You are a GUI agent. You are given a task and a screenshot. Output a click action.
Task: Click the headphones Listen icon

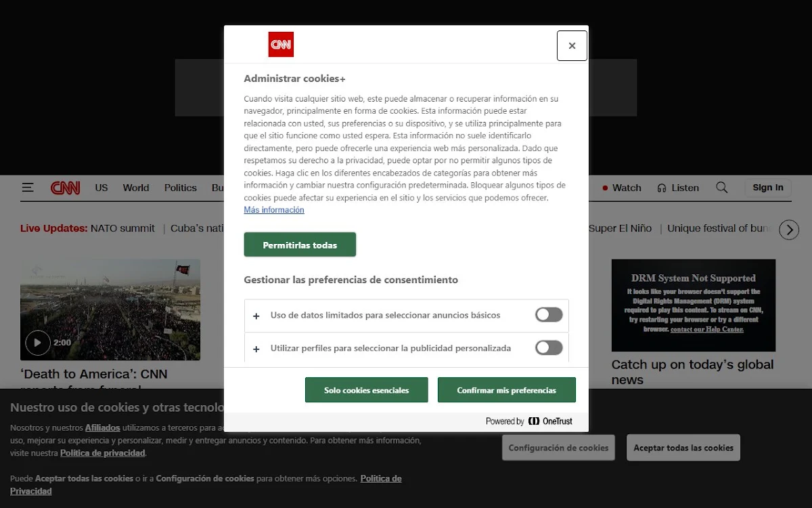coord(662,188)
